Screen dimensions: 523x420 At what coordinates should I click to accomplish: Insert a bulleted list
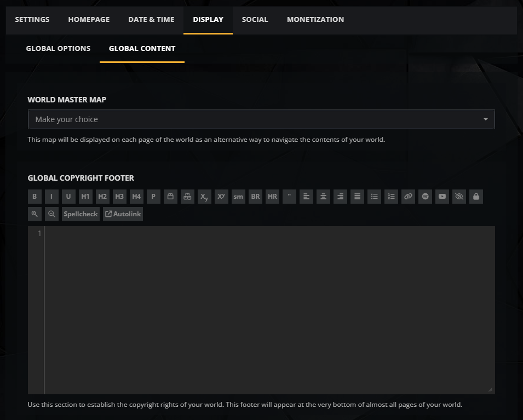click(x=374, y=197)
